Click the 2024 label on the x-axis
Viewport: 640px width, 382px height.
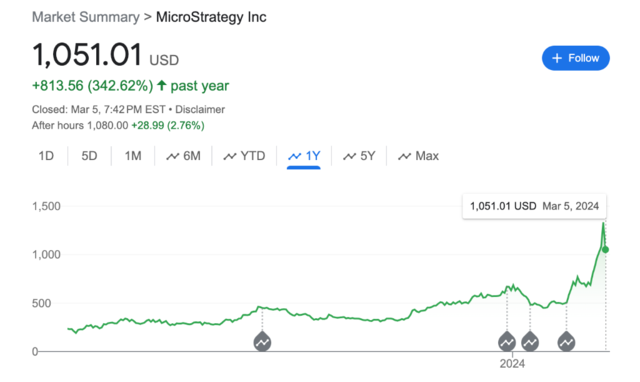(512, 363)
